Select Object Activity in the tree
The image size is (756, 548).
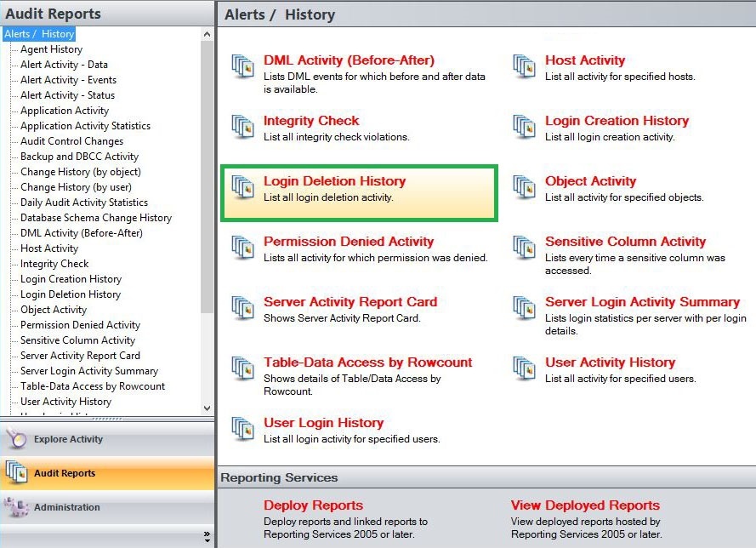coord(54,310)
